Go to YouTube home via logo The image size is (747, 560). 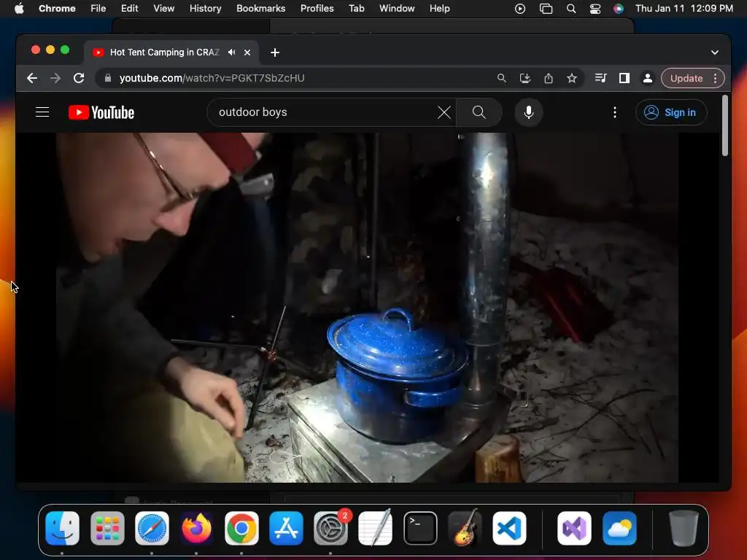point(101,112)
